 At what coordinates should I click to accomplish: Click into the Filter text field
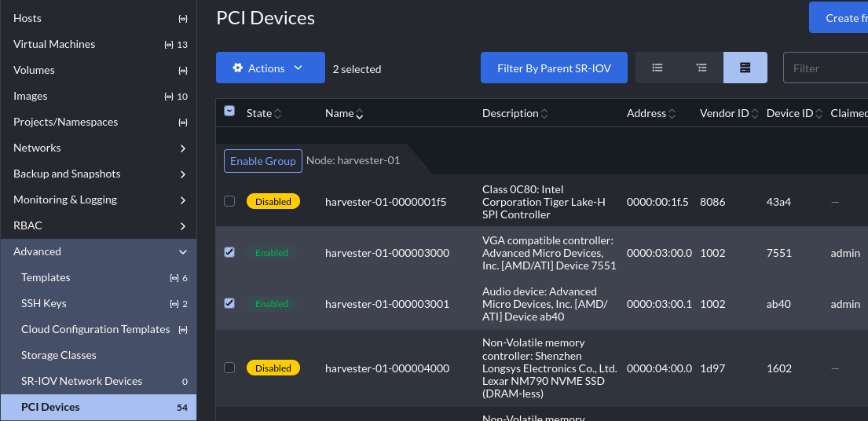[x=825, y=68]
